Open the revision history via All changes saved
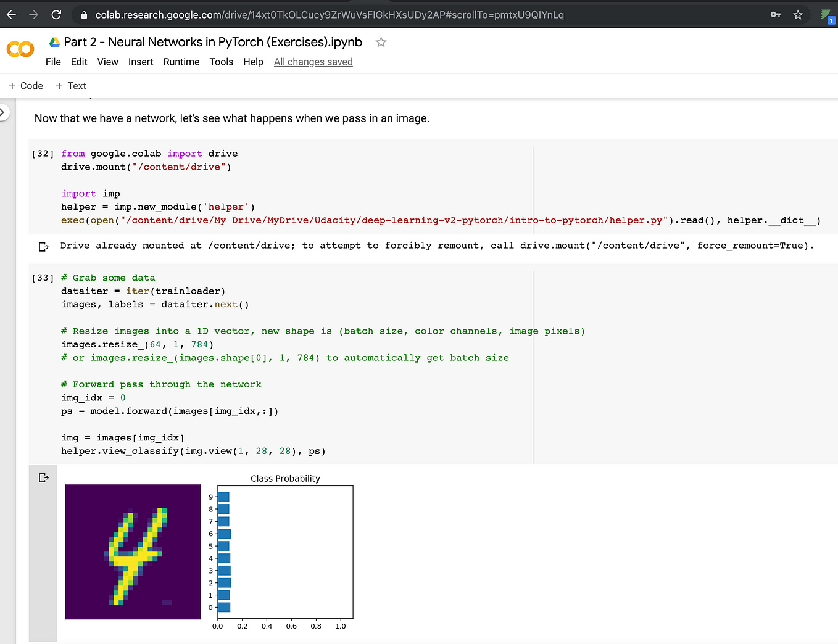Image resolution: width=838 pixels, height=644 pixels. [x=313, y=62]
